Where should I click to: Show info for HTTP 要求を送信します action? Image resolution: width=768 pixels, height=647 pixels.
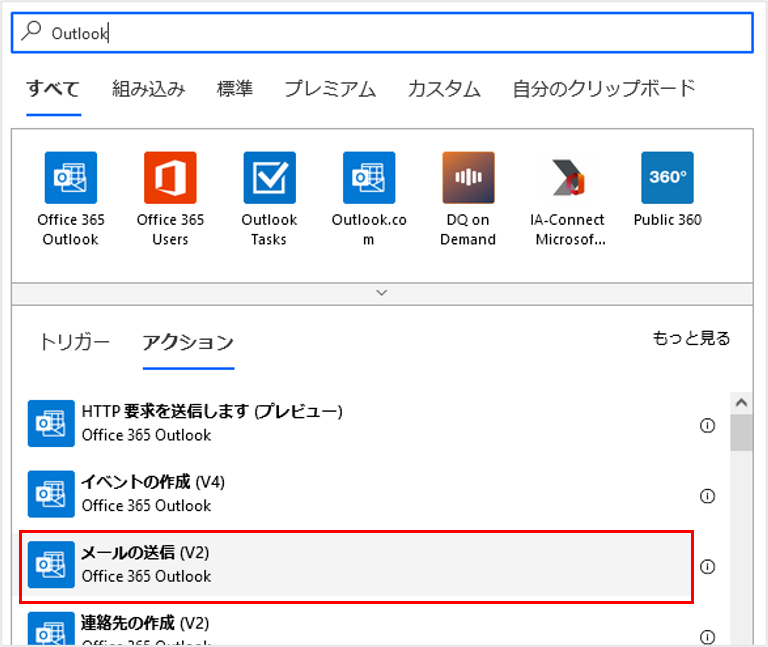pyautogui.click(x=707, y=425)
